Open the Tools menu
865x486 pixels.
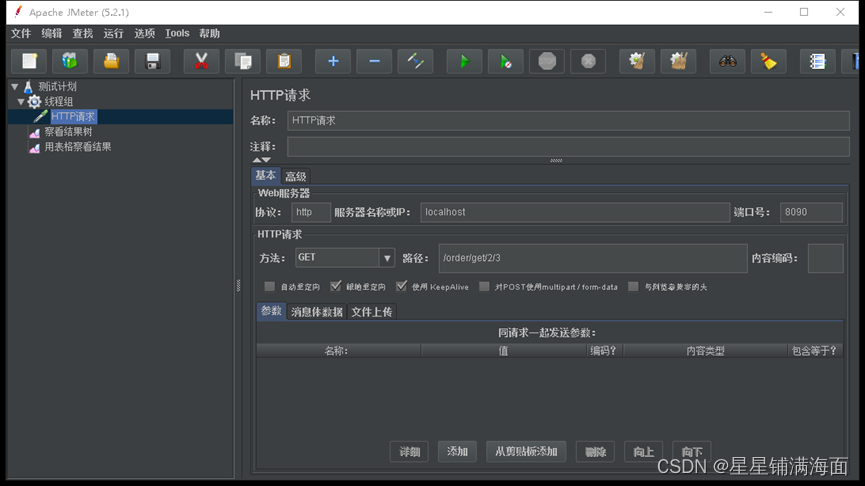(x=177, y=34)
